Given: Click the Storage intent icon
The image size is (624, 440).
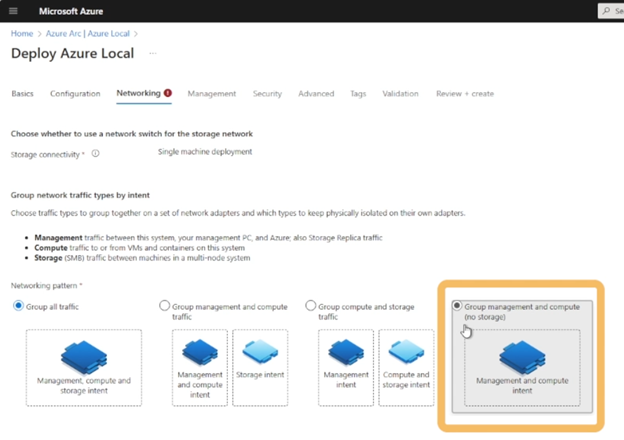Looking at the screenshot, I should pyautogui.click(x=260, y=352).
